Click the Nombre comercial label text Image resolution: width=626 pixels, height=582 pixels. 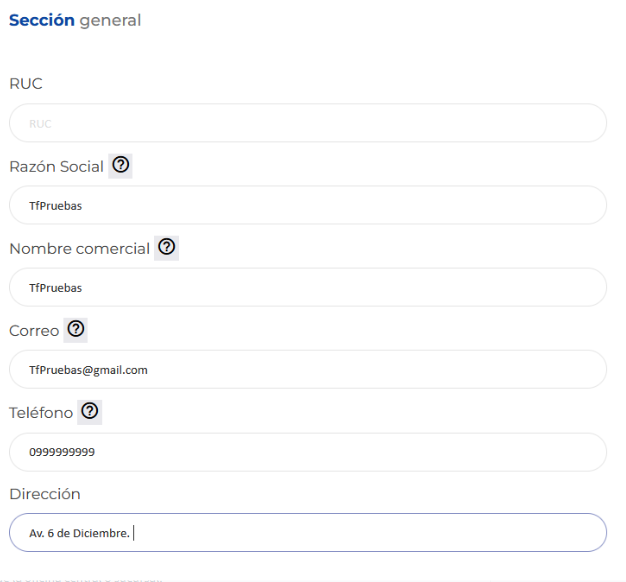point(79,249)
